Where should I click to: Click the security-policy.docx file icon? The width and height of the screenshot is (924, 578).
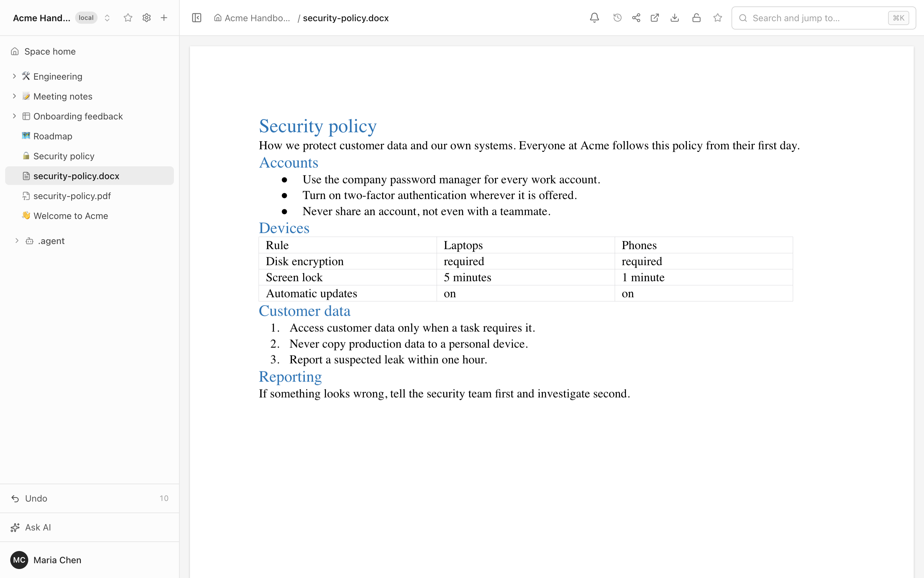click(26, 176)
